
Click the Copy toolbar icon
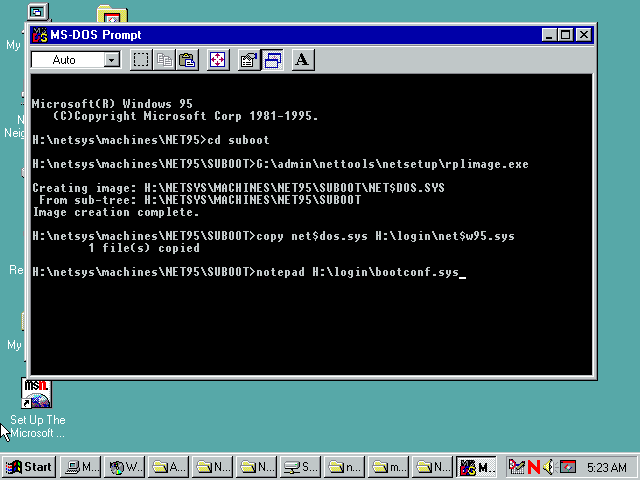point(164,60)
